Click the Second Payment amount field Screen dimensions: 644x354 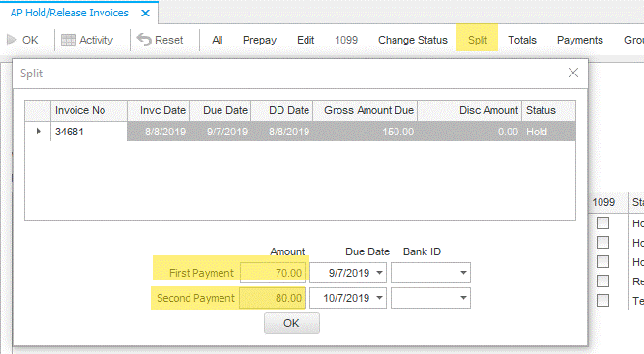tap(273, 298)
